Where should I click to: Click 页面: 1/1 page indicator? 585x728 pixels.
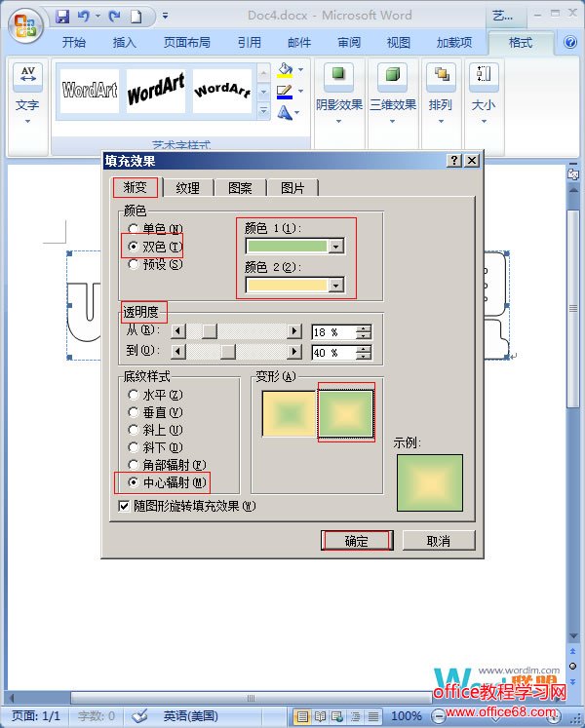tap(36, 716)
